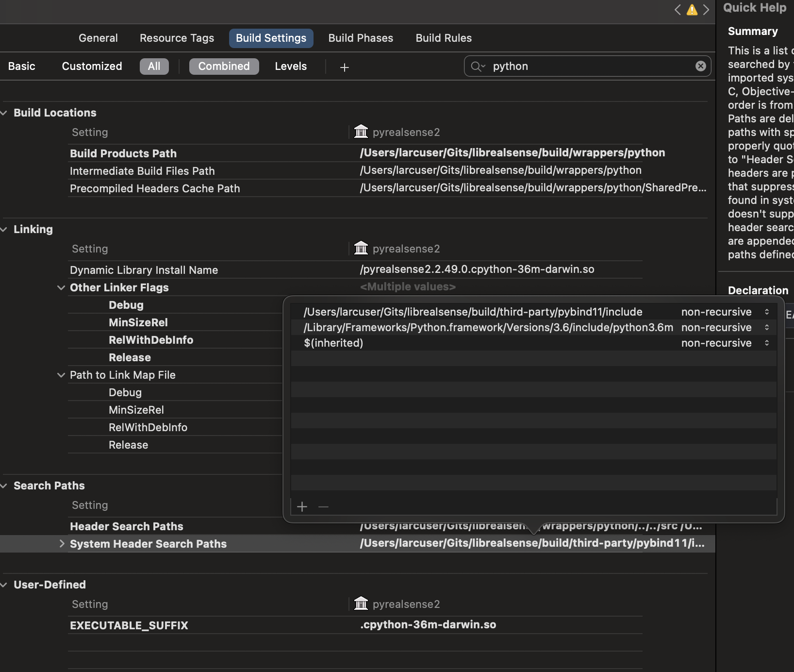
Task: Switch to Levels view
Action: [291, 67]
